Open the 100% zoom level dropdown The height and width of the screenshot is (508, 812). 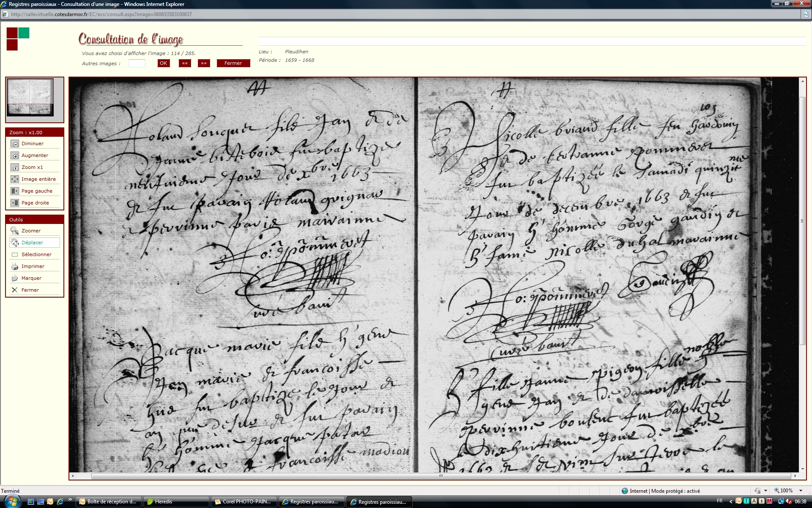[801, 491]
